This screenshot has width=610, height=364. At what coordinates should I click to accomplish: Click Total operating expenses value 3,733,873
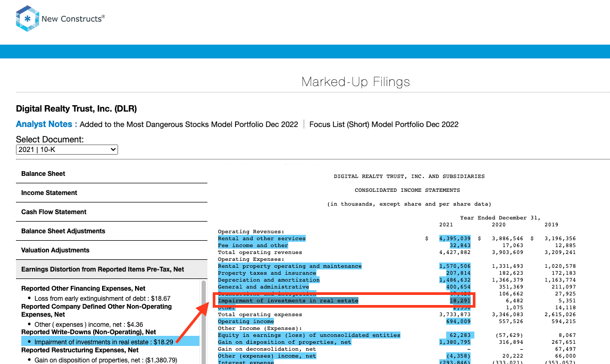point(455,315)
